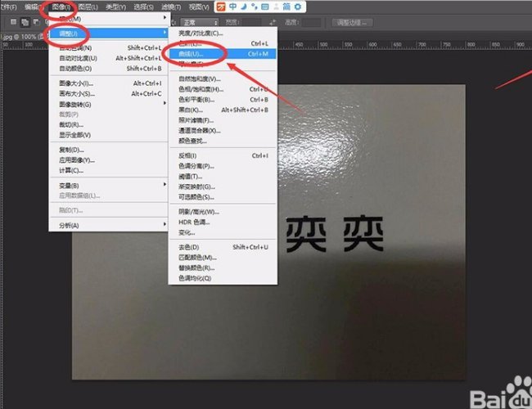Choose HDR 色调... adjustment
The height and width of the screenshot is (409, 532).
coord(223,222)
